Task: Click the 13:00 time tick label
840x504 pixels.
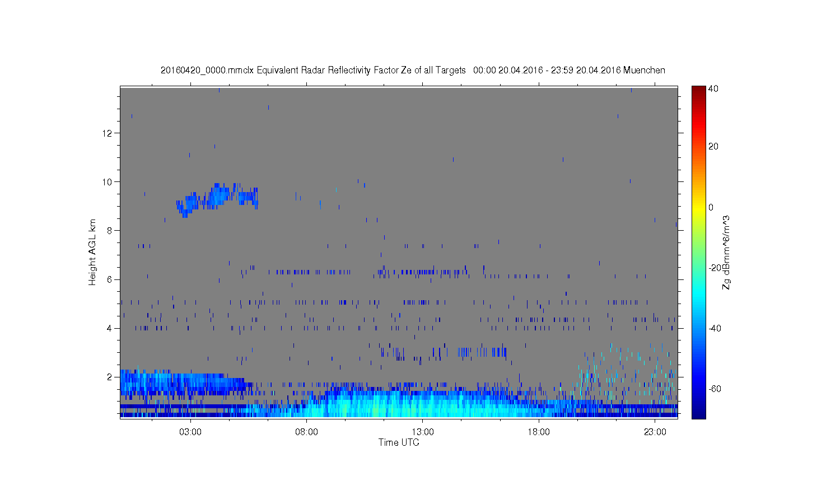Action: 423,432
